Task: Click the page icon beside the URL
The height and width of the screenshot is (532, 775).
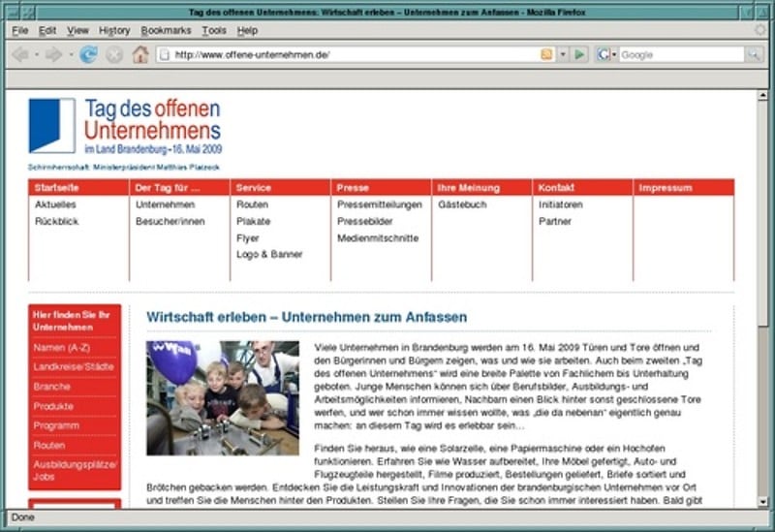Action: (165, 54)
